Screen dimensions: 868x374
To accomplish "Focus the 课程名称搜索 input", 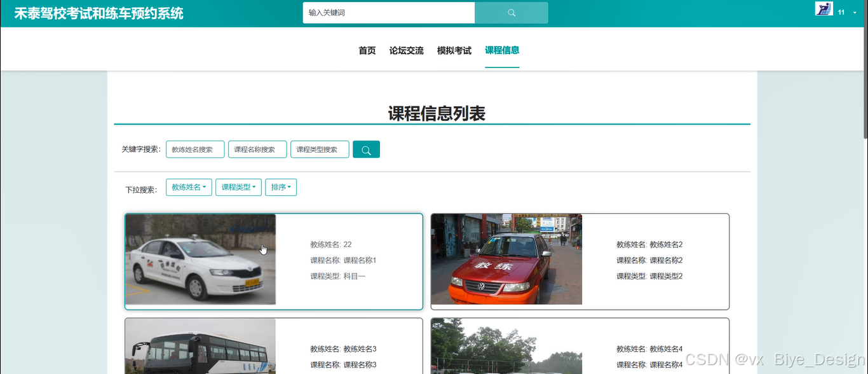I will click(257, 149).
